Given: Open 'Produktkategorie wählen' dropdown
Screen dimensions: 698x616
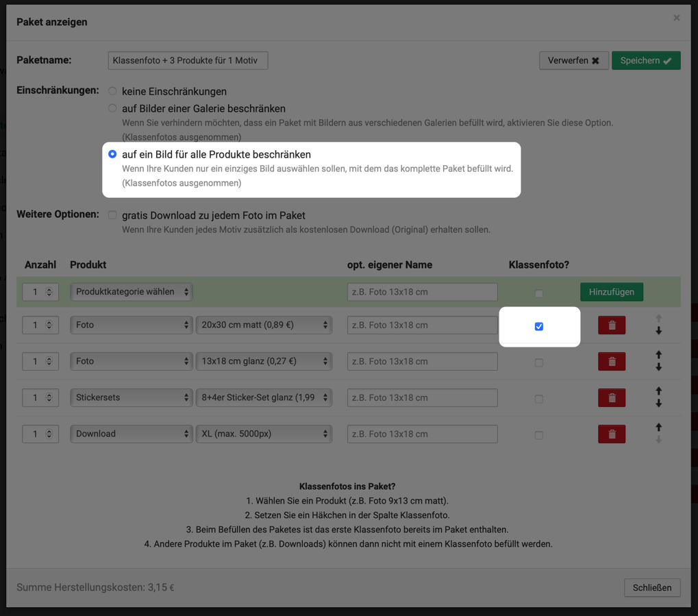Looking at the screenshot, I should pyautogui.click(x=131, y=292).
